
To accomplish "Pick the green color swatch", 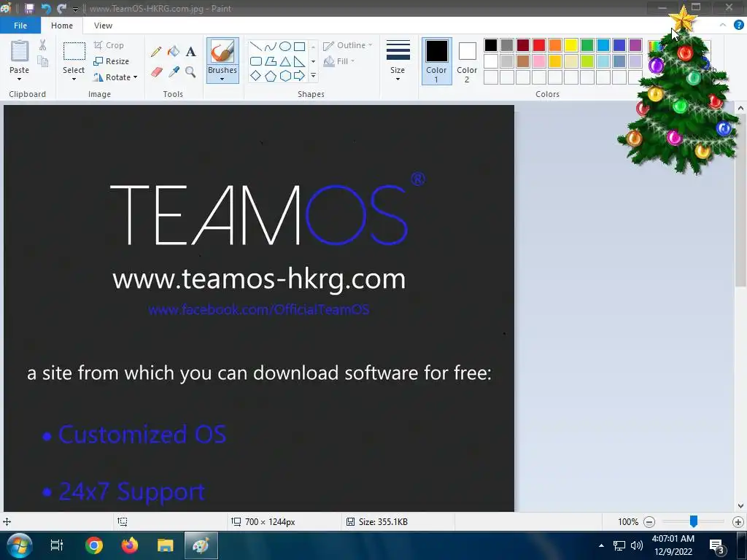I will pyautogui.click(x=587, y=45).
